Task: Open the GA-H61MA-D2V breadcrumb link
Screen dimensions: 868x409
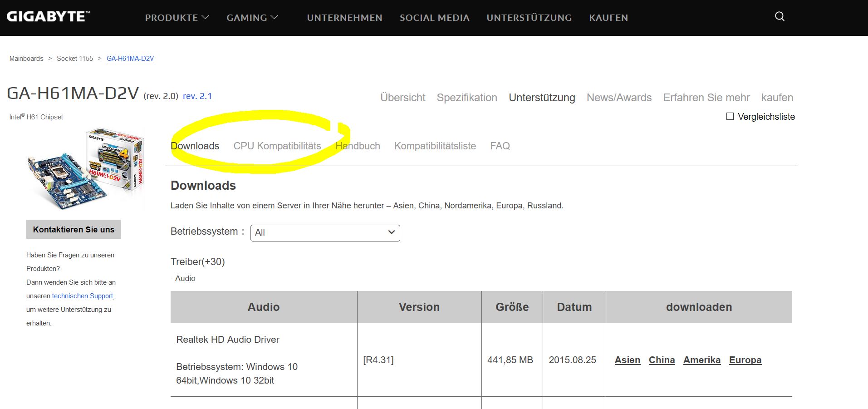Action: (x=130, y=59)
